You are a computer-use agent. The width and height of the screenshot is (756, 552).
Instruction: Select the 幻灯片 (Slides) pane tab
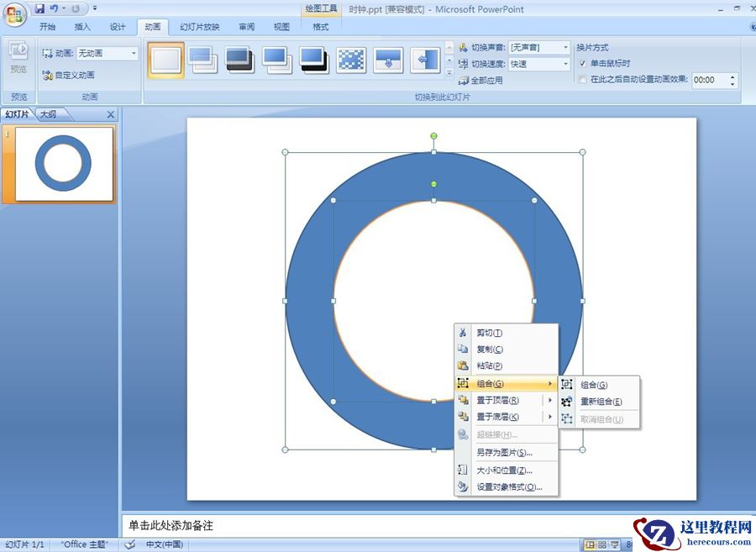[18, 114]
